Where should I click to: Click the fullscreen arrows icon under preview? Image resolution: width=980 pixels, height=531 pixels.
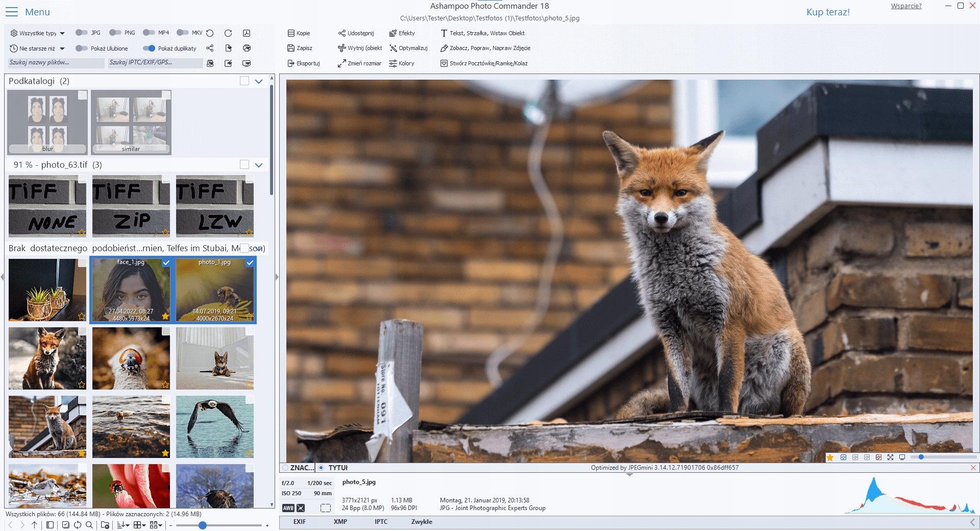[x=890, y=457]
